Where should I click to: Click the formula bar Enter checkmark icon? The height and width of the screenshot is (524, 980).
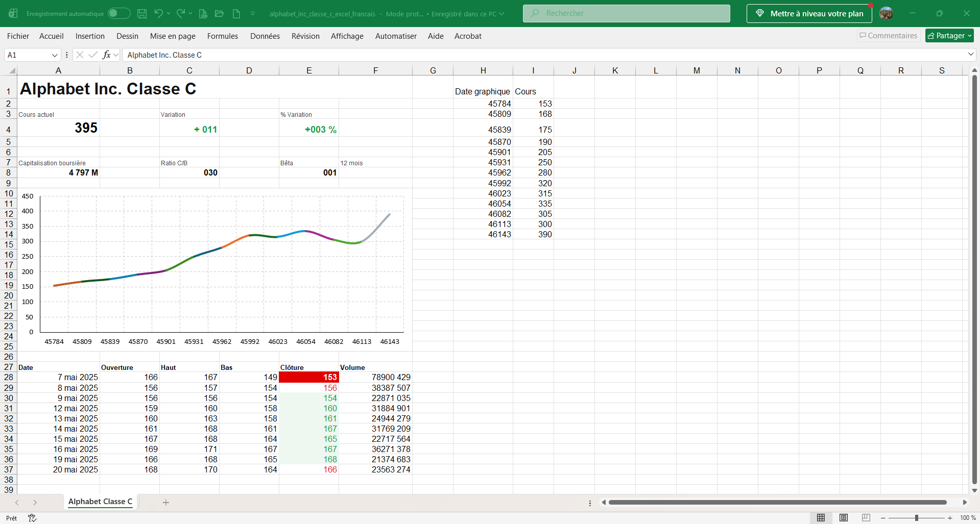(93, 55)
